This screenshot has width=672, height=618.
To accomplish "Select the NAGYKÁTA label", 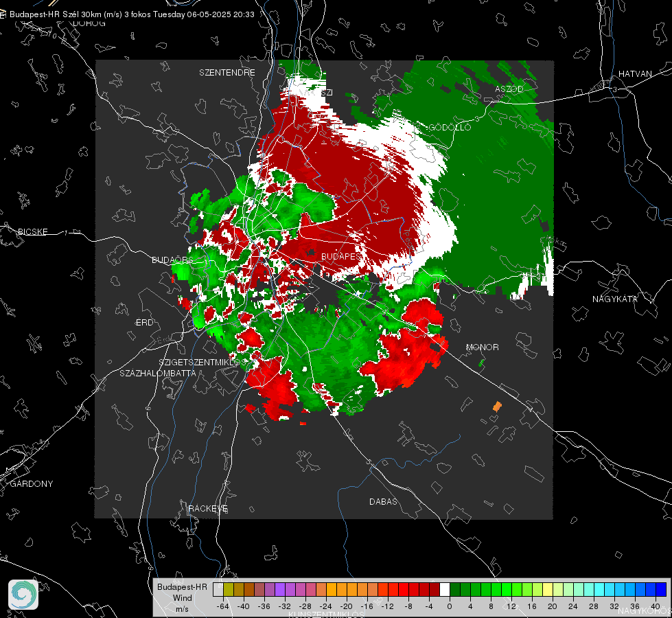I will (x=615, y=299).
